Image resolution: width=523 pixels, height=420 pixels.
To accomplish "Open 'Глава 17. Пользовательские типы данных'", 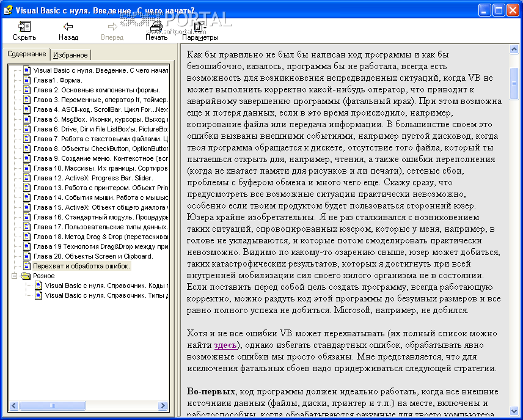I will (101, 227).
